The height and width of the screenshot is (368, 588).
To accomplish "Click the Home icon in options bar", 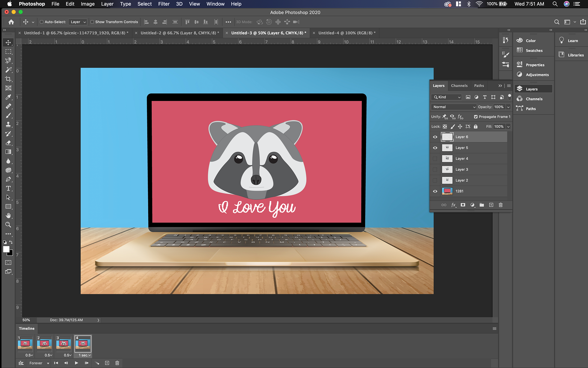I will (11, 22).
